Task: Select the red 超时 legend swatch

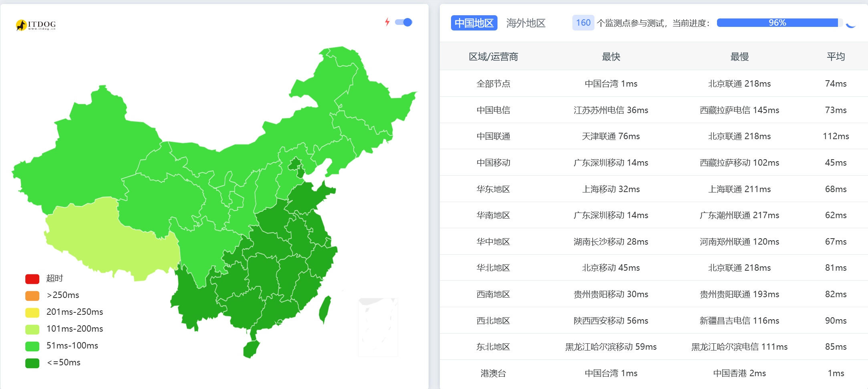Action: click(31, 278)
